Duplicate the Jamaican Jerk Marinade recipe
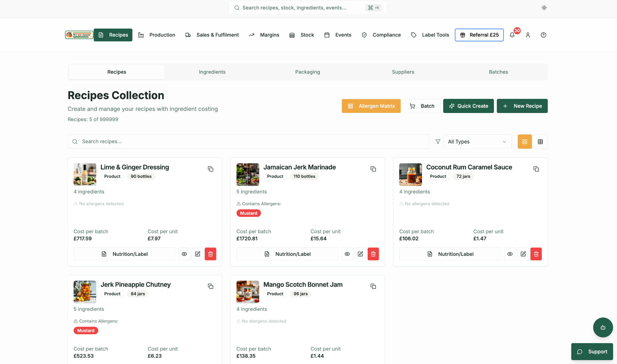The width and height of the screenshot is (617, 364). point(373,169)
